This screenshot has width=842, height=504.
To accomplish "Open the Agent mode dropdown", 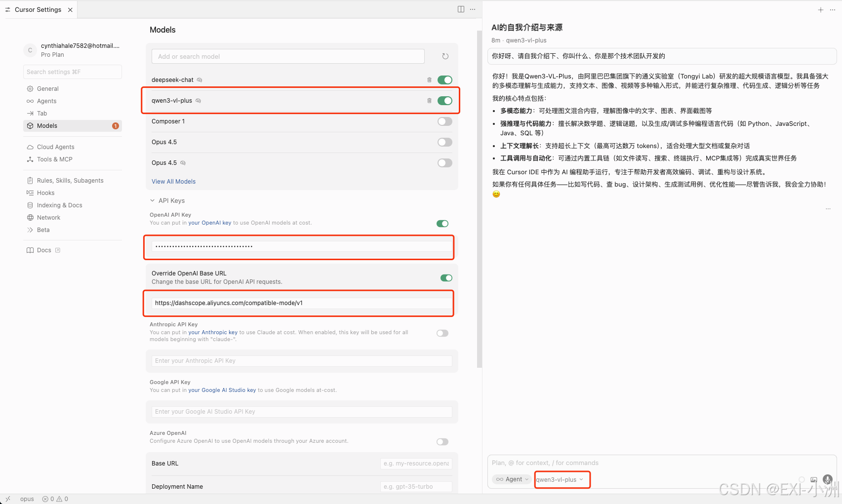I will 512,479.
